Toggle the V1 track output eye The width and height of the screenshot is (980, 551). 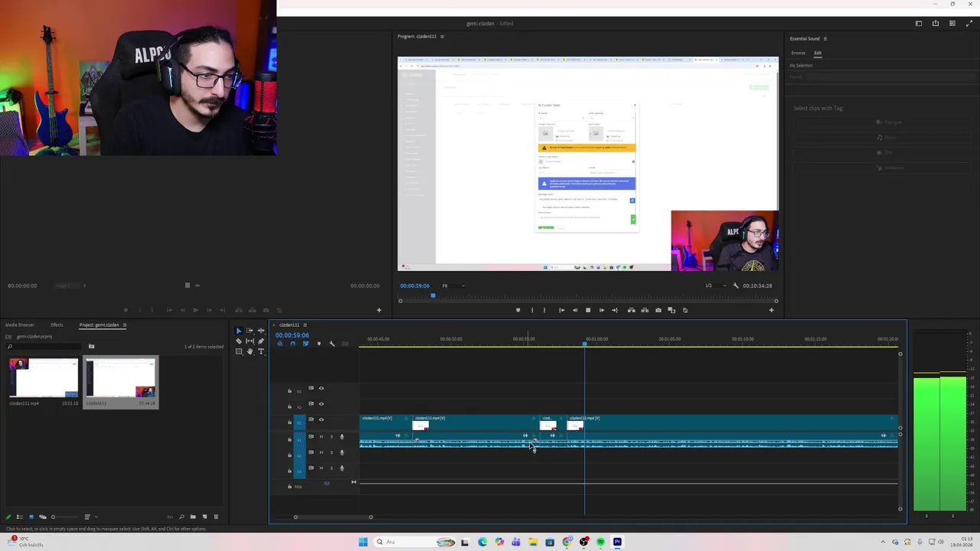pos(321,419)
